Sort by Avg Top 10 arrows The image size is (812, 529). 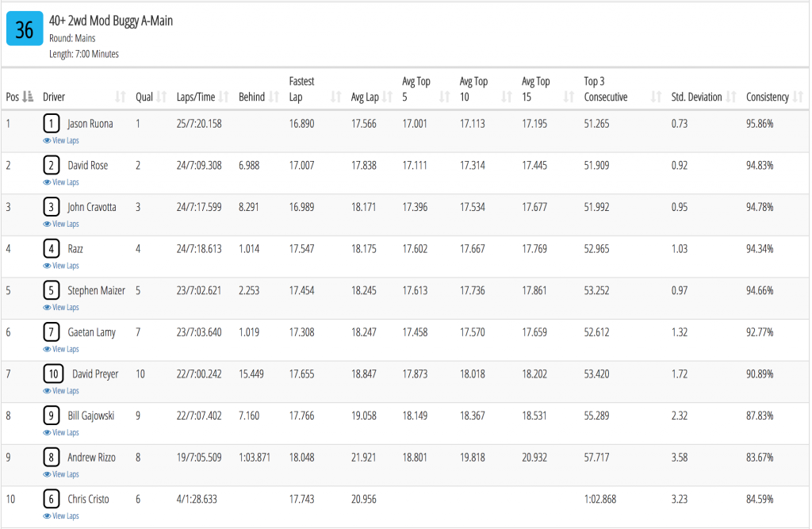click(x=507, y=97)
